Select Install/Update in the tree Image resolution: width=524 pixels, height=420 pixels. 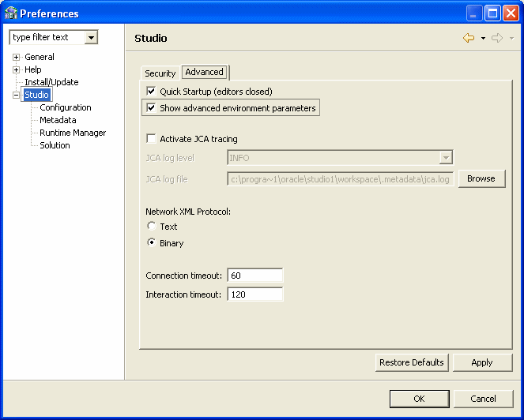pyautogui.click(x=51, y=82)
